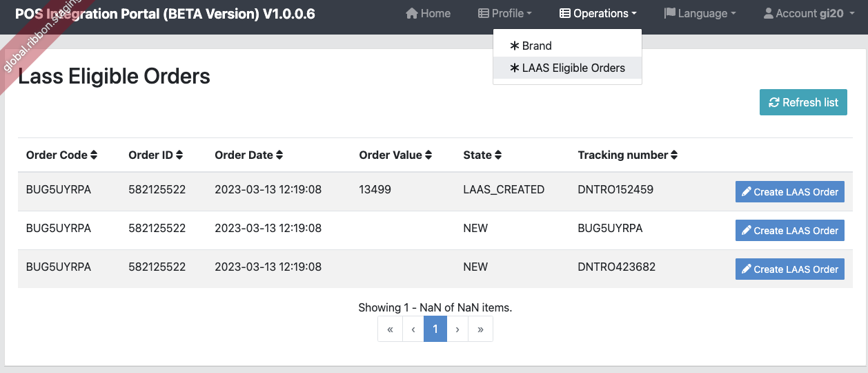868x373 pixels.
Task: Expand the Profile dropdown menu
Action: point(504,13)
